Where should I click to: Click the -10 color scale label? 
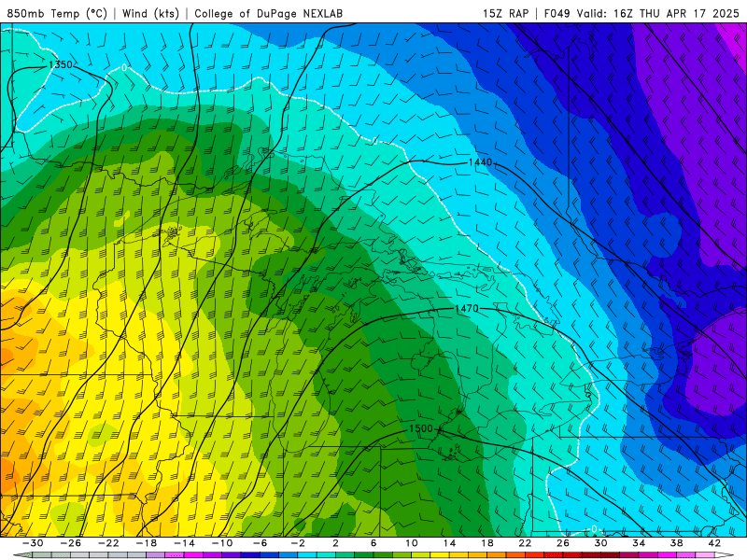222,543
